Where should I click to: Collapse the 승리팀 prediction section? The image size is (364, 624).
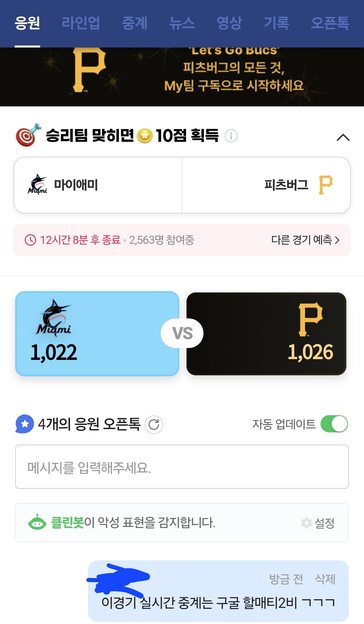pyautogui.click(x=343, y=137)
